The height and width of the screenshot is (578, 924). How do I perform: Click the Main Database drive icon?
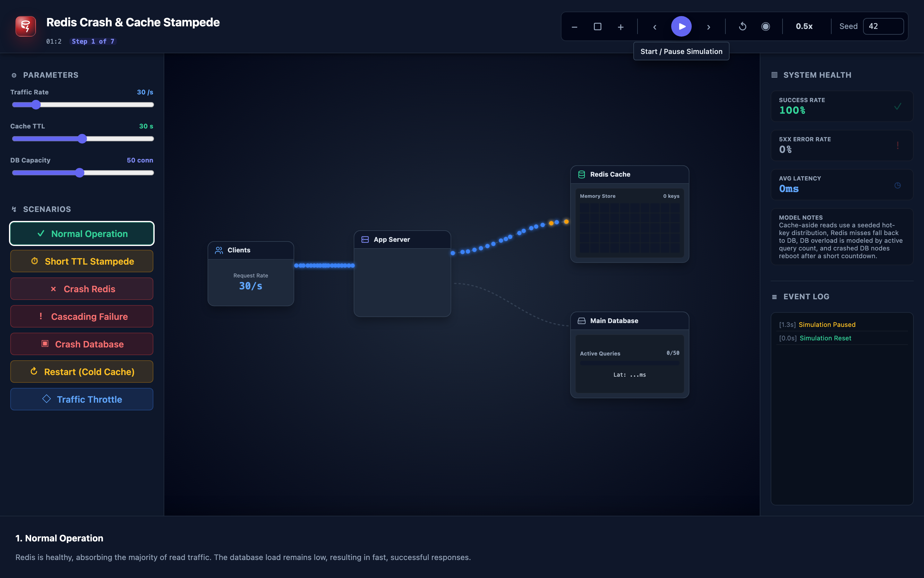click(x=581, y=321)
